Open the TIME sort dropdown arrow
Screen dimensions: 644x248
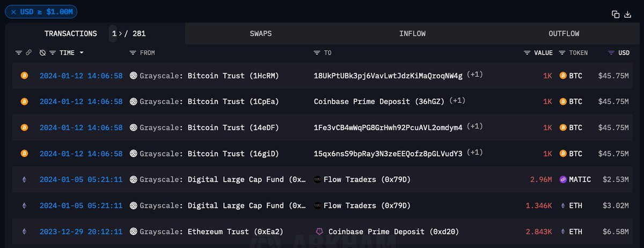coord(82,53)
